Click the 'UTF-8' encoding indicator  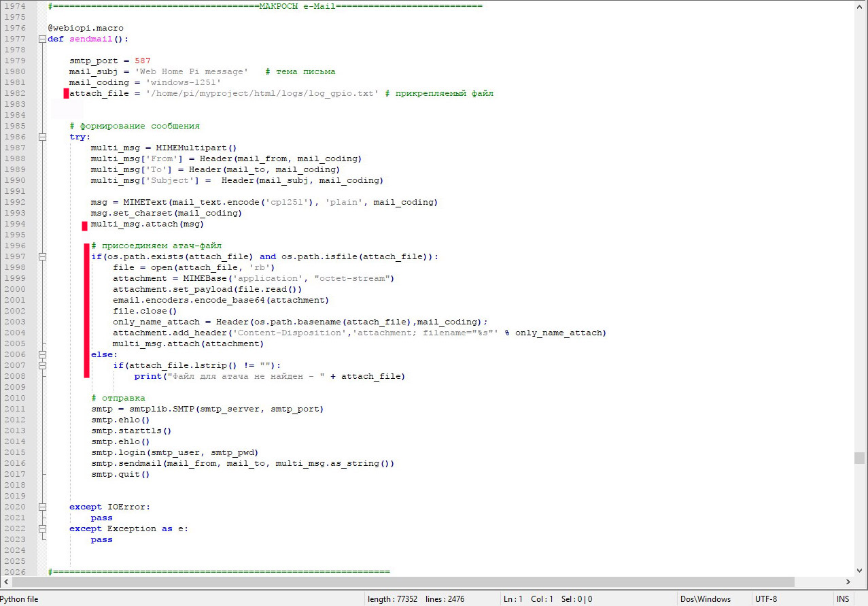[766, 599]
